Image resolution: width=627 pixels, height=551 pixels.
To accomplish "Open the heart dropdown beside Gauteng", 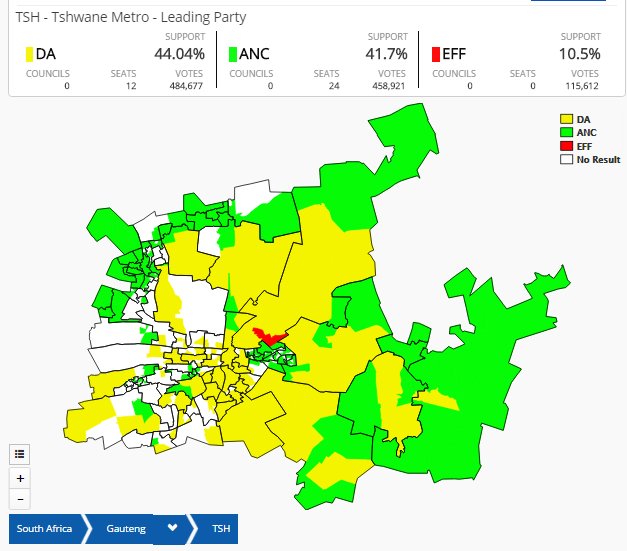I will click(x=172, y=528).
